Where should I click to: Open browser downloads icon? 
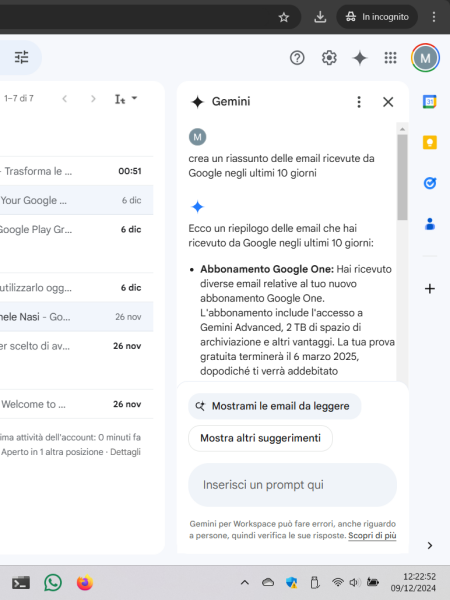320,17
